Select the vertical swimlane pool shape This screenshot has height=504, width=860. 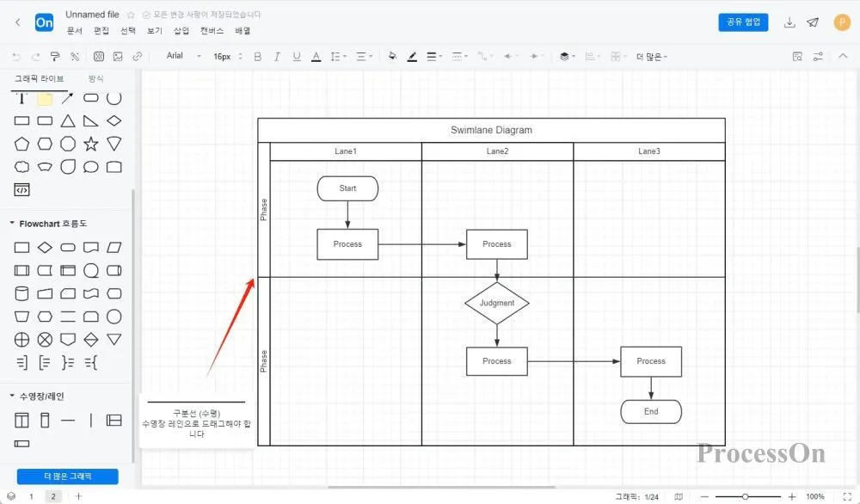(22, 421)
